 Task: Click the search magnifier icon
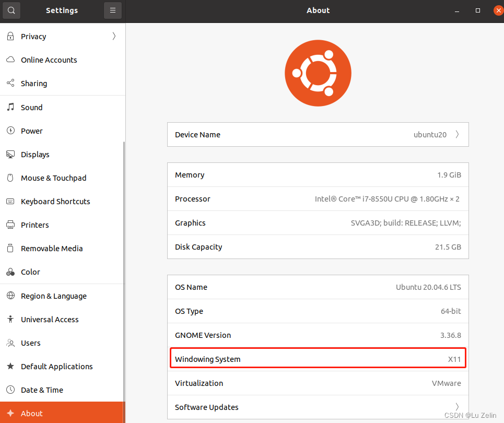(11, 10)
